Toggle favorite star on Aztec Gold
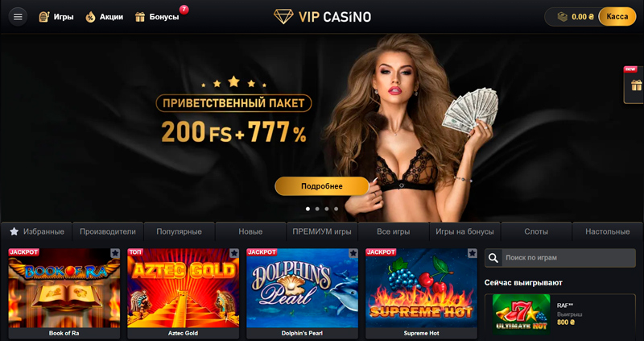 pyautogui.click(x=234, y=253)
